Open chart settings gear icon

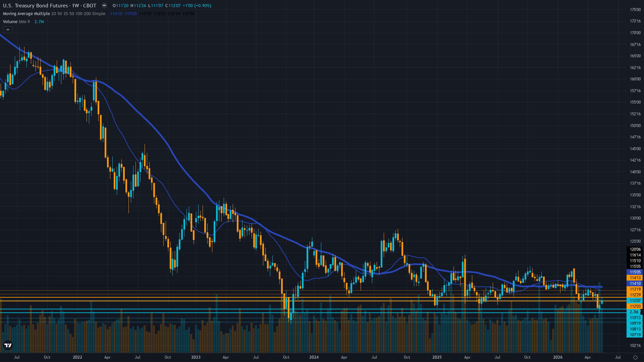pyautogui.click(x=635, y=357)
